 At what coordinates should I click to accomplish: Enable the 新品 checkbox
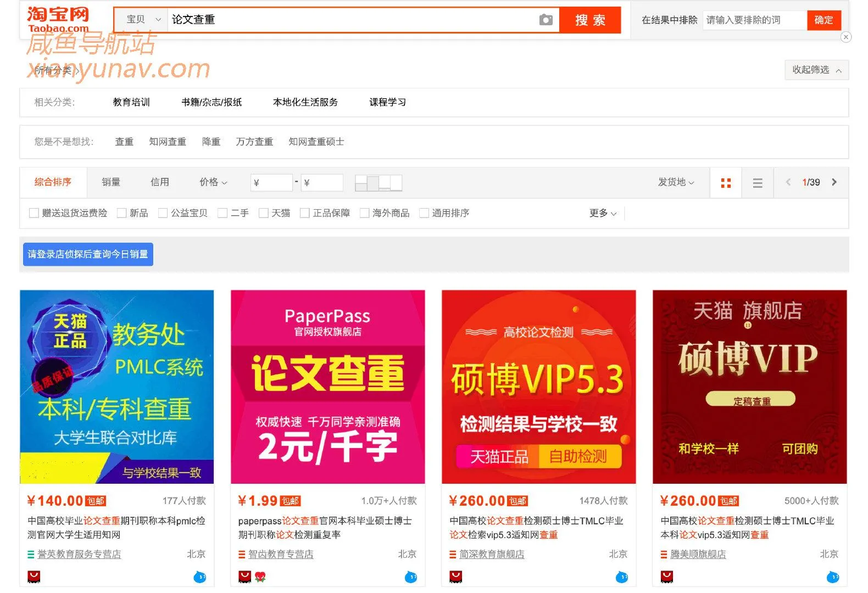pyautogui.click(x=122, y=213)
